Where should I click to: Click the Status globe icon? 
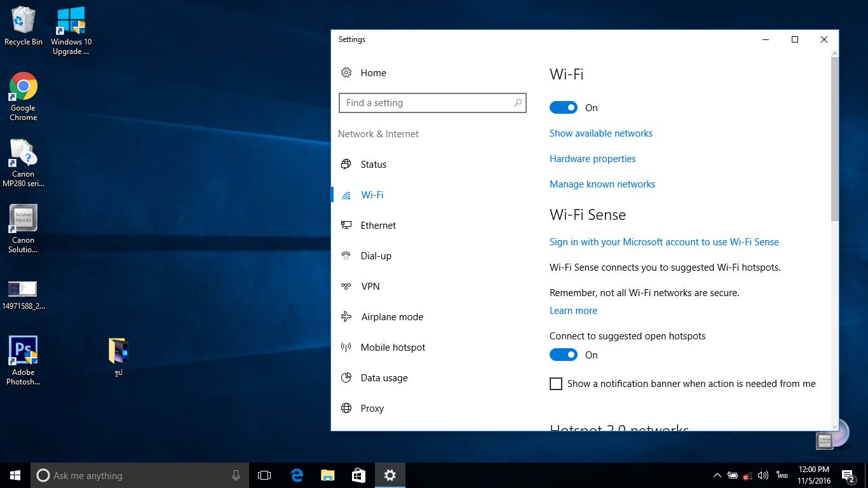click(x=346, y=164)
